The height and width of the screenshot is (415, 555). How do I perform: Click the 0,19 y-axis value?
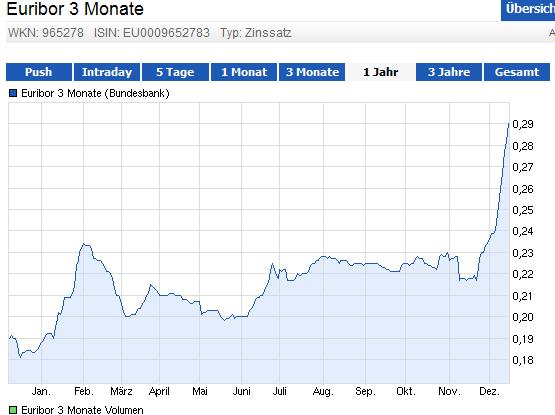click(x=523, y=339)
